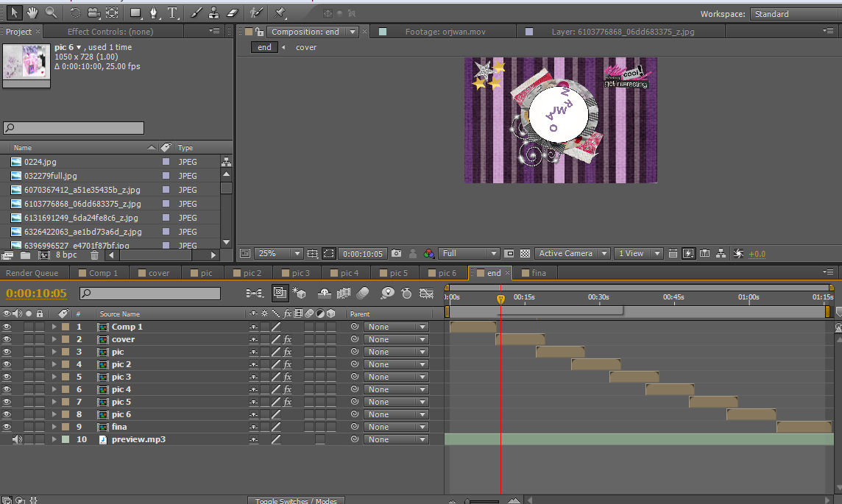Switch to the cover timeline tab
The width and height of the screenshot is (842, 504).
154,273
